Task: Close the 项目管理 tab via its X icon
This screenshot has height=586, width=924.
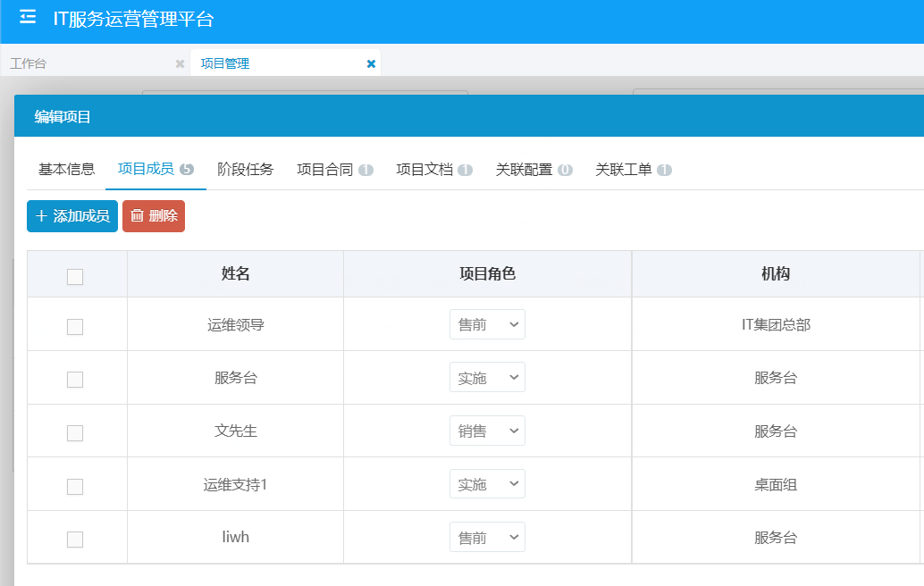Action: tap(371, 63)
